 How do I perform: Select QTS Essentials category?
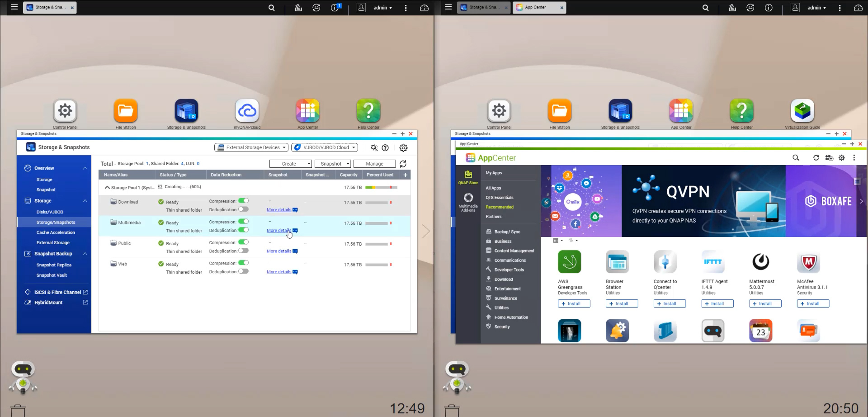[x=500, y=198]
